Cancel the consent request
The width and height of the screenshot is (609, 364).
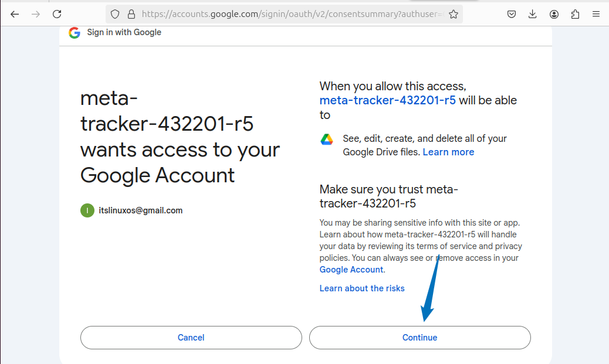pos(191,338)
